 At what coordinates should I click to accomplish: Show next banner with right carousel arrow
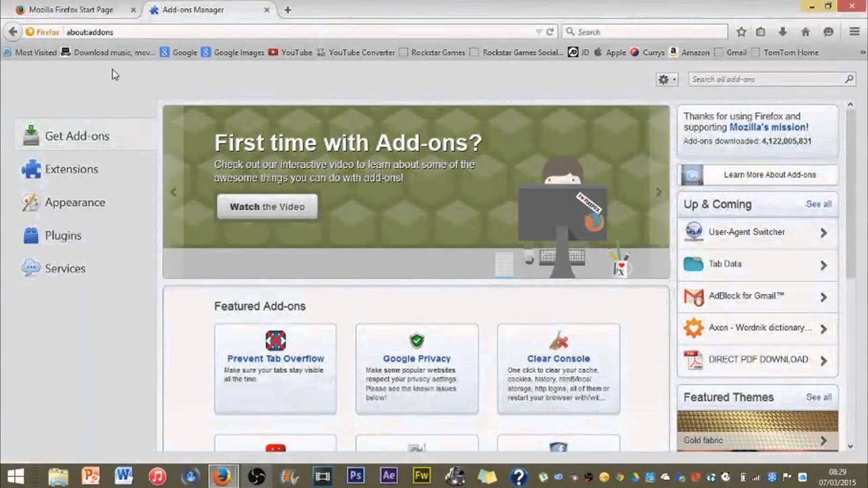658,192
